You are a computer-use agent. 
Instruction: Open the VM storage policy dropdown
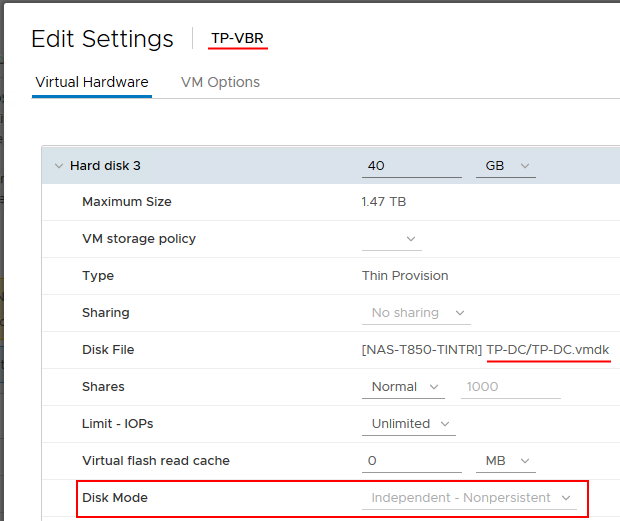(x=392, y=239)
